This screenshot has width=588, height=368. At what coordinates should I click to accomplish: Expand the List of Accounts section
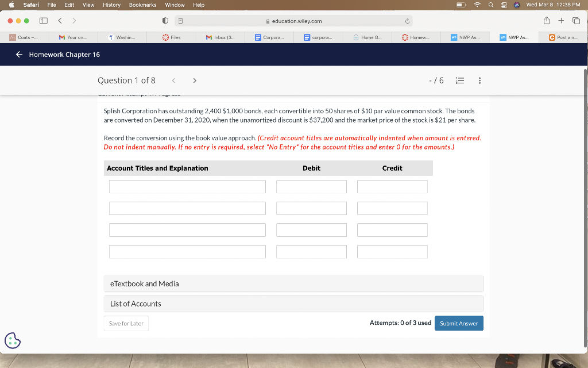293,304
